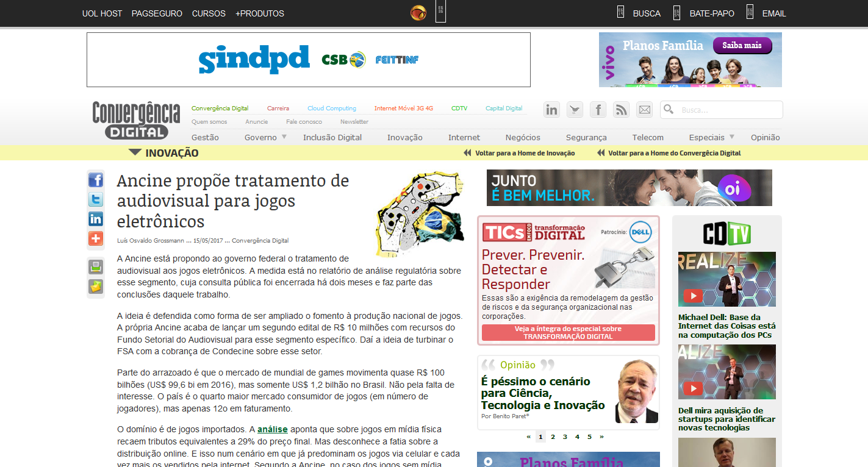Select opinion page 2
Viewport: 868px width, 467px height.
(553, 437)
